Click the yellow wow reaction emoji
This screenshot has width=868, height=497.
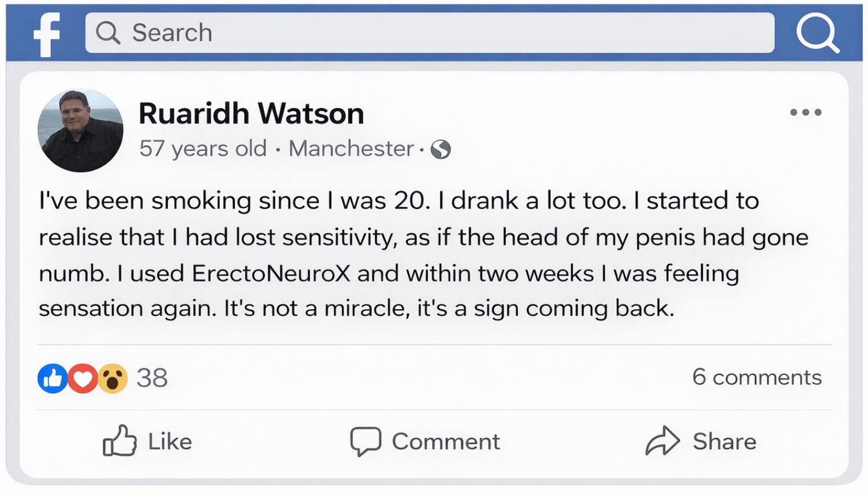113,378
